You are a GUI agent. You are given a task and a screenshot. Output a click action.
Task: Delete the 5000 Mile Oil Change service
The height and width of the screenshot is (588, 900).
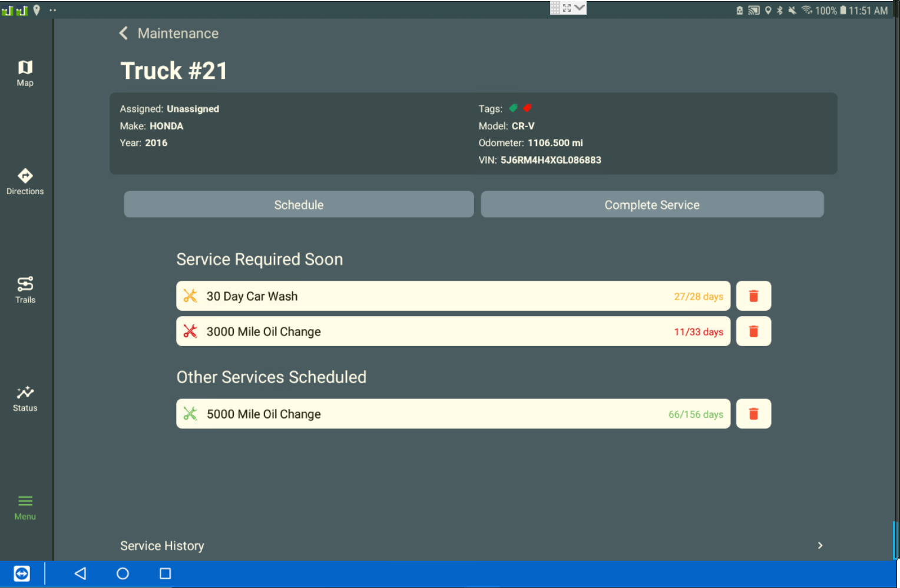tap(753, 414)
